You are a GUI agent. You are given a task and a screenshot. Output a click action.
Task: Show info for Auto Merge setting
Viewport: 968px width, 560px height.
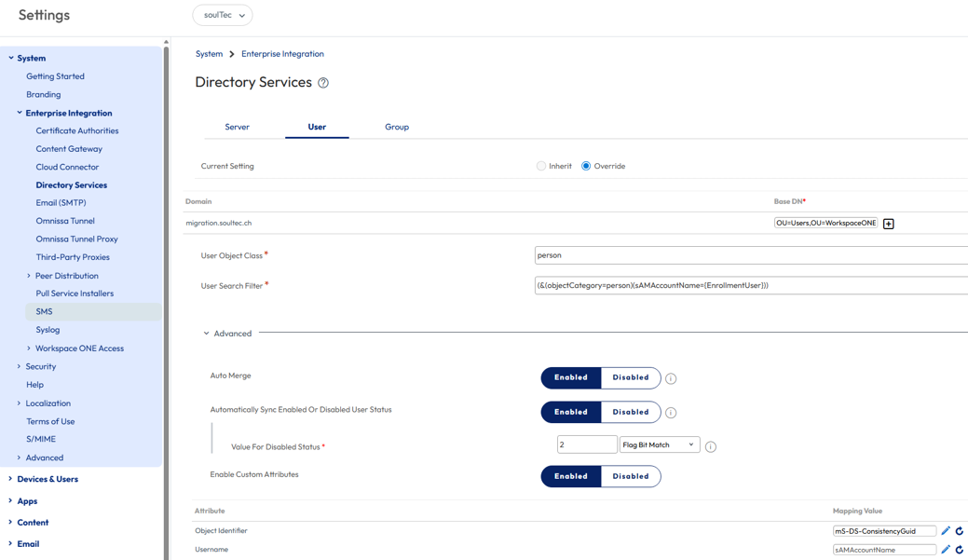[x=671, y=378]
